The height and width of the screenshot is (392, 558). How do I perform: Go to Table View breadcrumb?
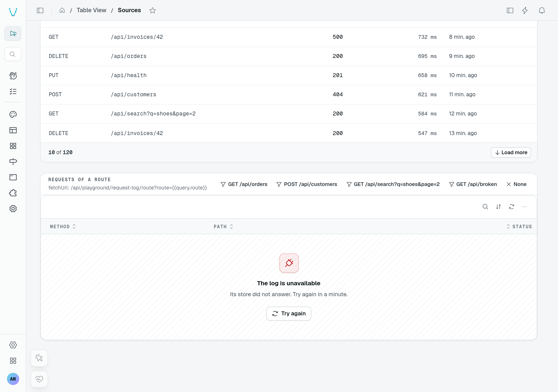click(91, 10)
